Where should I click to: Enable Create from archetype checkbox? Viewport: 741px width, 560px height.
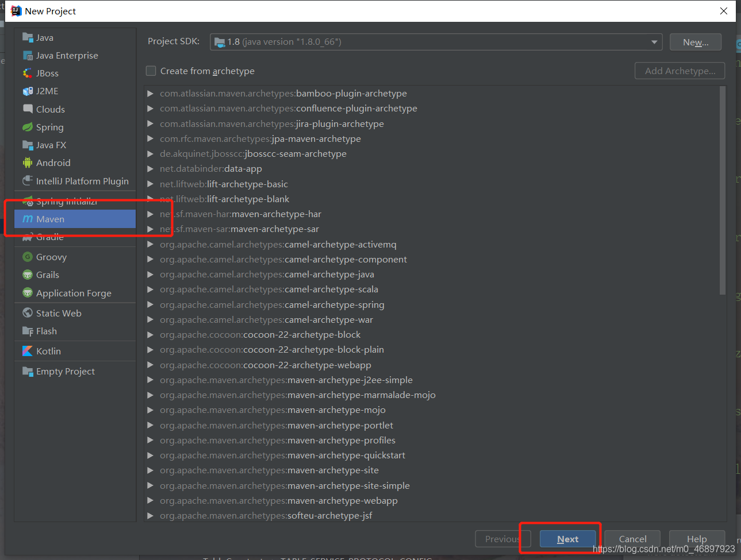tap(151, 71)
